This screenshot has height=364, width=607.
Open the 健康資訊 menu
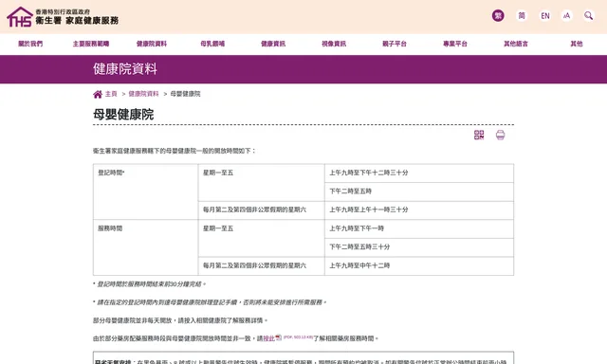pyautogui.click(x=273, y=44)
